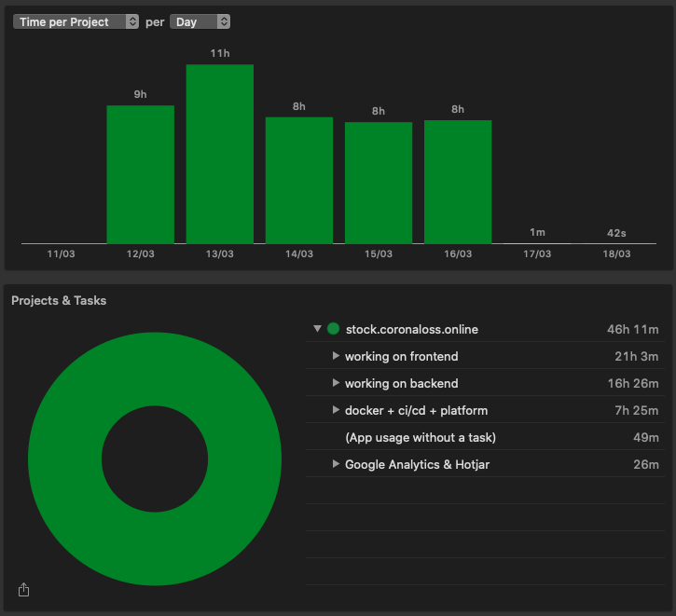Select the 12/03 bar showing 9h
Viewport: 676px width, 616px height.
pos(141,174)
